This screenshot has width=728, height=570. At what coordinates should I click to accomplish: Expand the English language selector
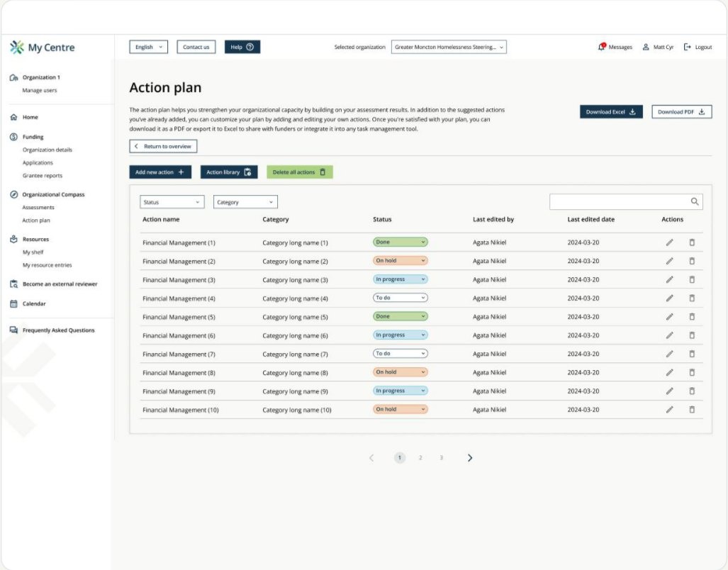click(149, 47)
